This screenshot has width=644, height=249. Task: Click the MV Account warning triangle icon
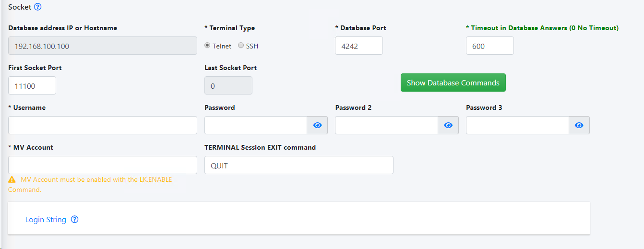(x=12, y=180)
